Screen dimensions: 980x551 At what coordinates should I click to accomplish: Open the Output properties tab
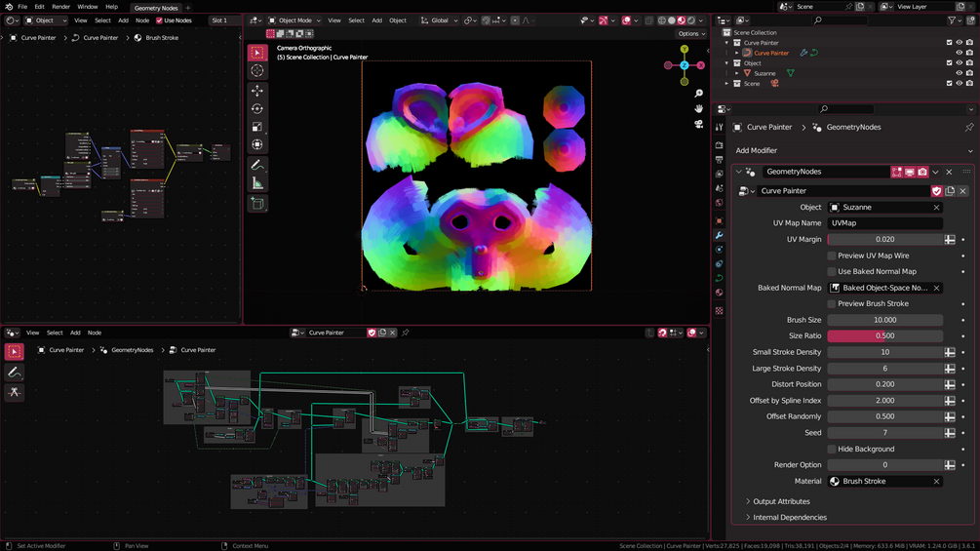(x=720, y=159)
